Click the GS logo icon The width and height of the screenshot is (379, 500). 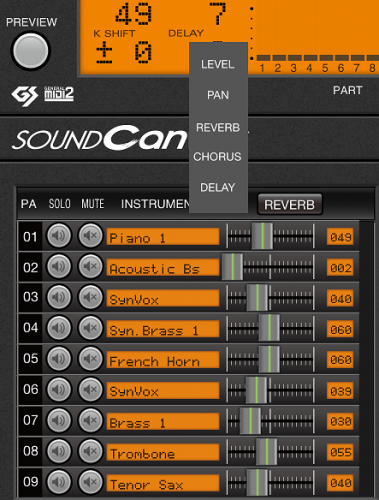point(25,96)
